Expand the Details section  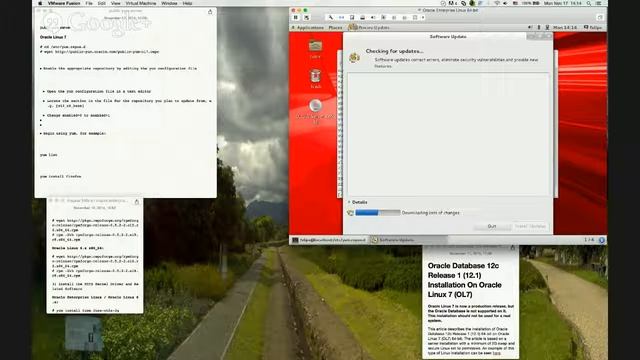click(358, 202)
